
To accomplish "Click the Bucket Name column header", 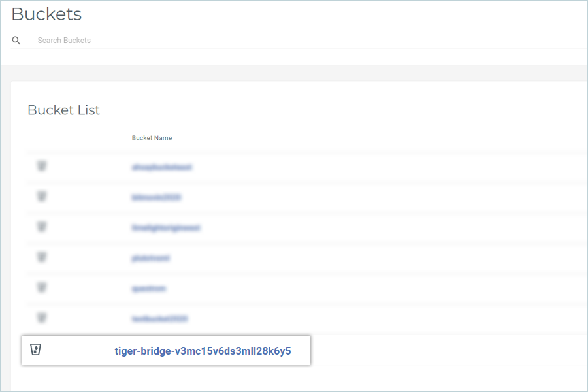I will click(x=152, y=138).
